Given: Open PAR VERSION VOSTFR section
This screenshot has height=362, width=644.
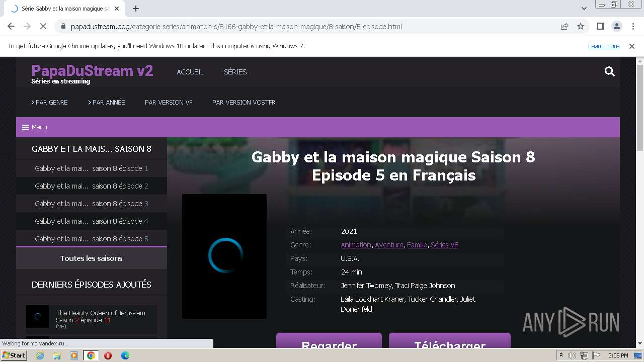Looking at the screenshot, I should coord(244,102).
